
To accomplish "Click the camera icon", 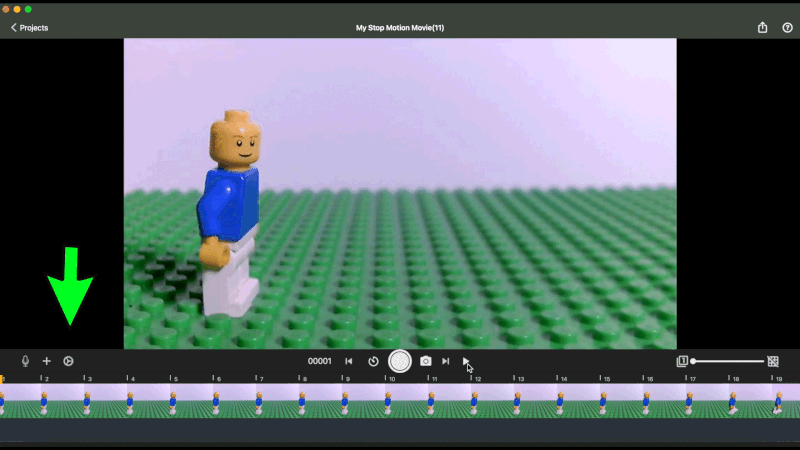I will (x=426, y=361).
